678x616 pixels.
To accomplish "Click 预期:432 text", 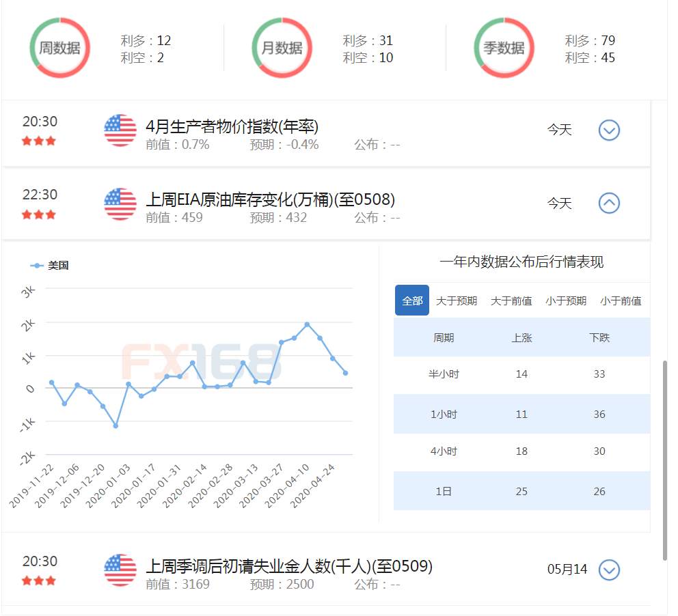I will (x=278, y=217).
